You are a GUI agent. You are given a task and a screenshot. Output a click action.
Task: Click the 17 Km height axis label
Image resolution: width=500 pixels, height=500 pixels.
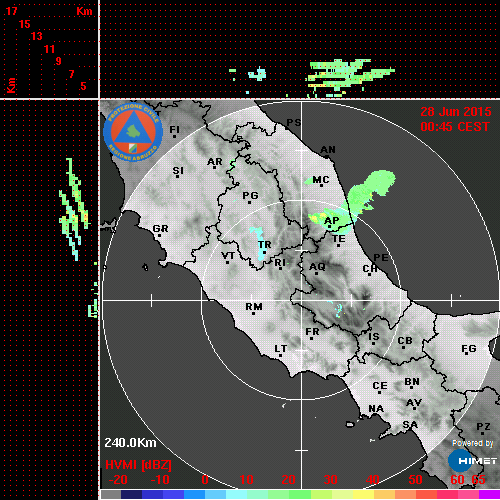[x=12, y=11]
